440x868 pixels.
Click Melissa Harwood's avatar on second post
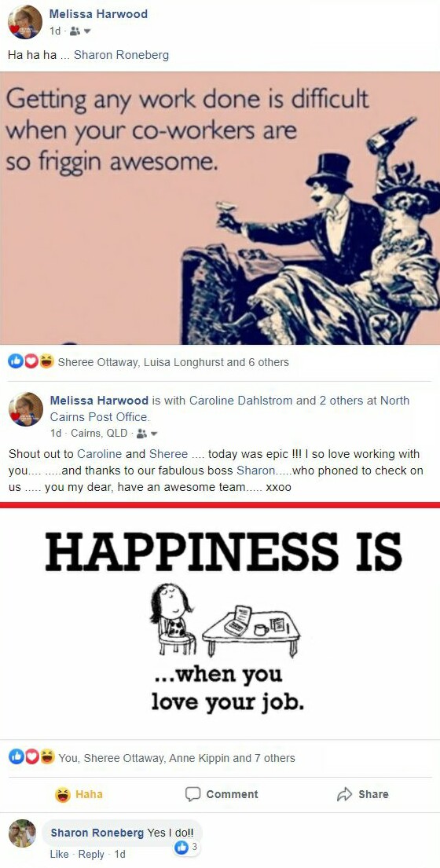pos(25,409)
